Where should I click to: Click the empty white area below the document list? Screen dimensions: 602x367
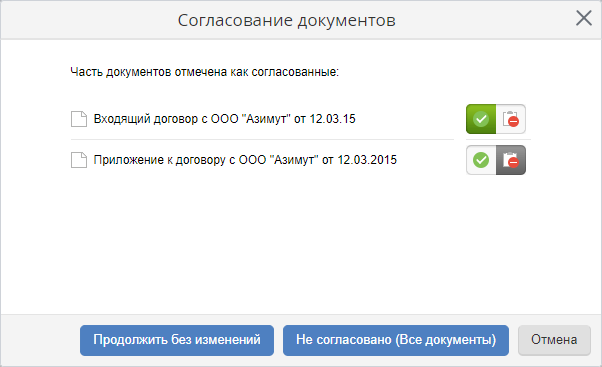point(301,246)
